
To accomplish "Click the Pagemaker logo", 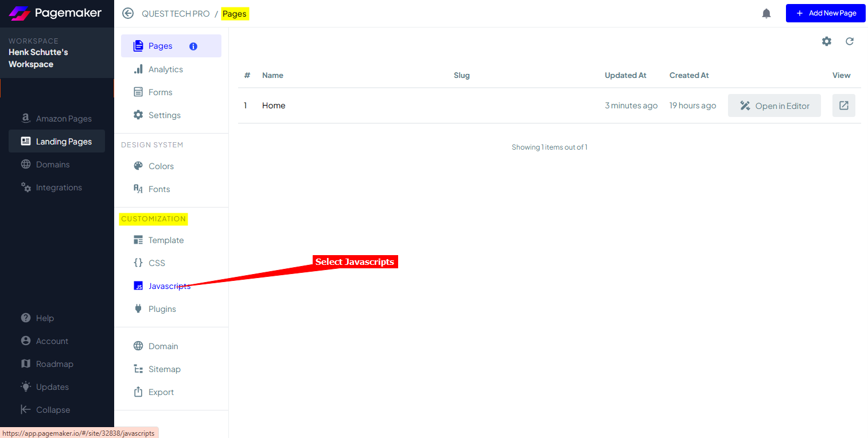I will click(x=55, y=13).
